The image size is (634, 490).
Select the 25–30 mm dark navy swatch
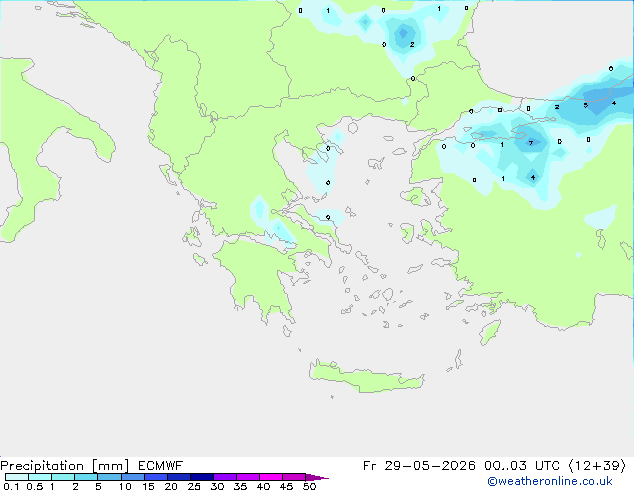click(x=201, y=477)
